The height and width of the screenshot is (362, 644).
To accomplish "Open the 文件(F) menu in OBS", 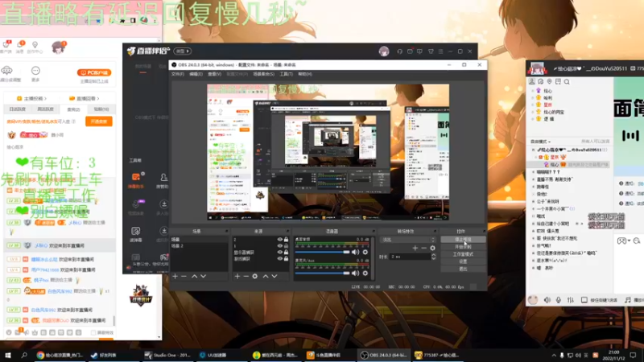I will 177,74.
